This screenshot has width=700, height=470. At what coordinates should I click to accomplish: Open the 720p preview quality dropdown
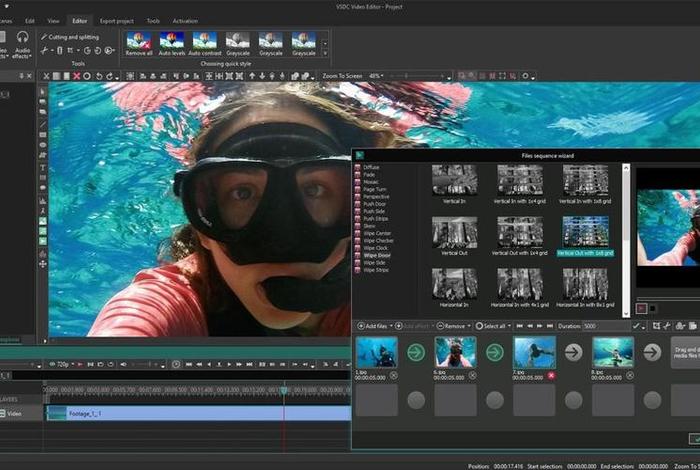coord(73,365)
